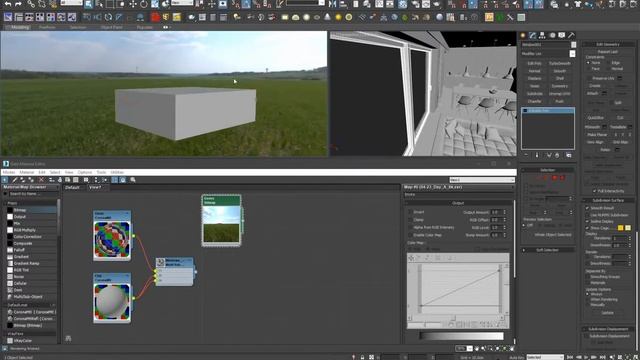Toggle the Smooth Result checkbox

587,208
